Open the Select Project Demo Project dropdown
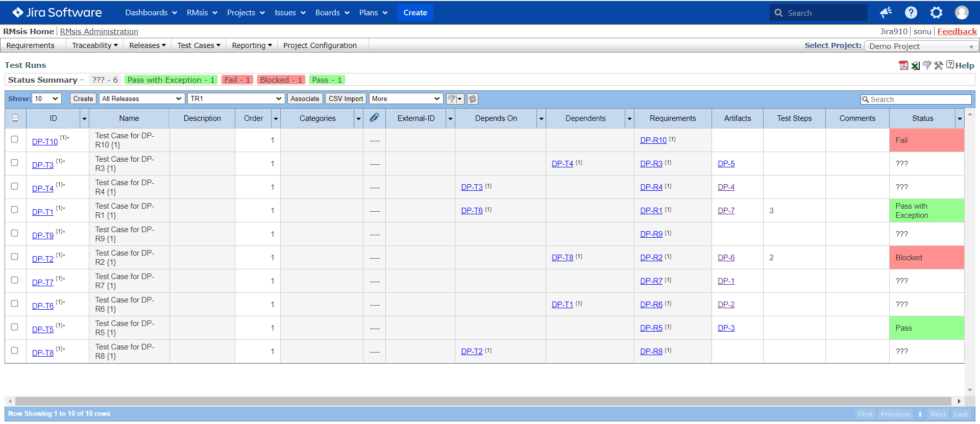 pos(921,46)
